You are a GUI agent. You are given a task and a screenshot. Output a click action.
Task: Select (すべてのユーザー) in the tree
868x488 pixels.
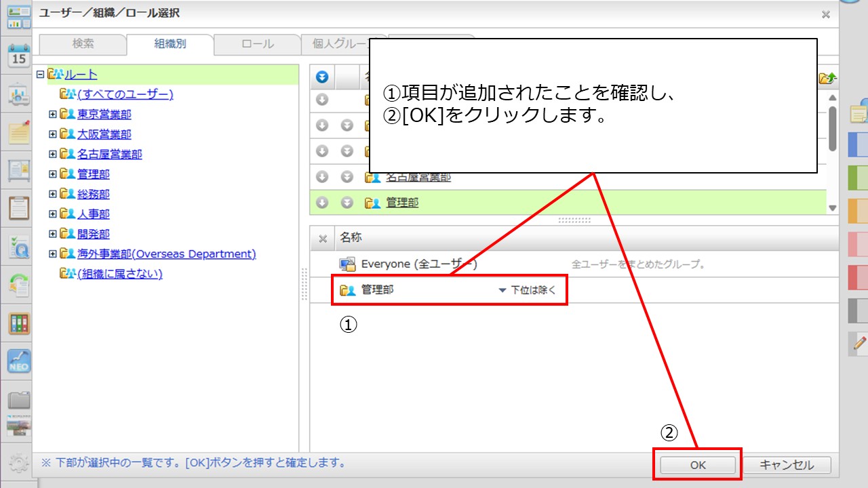[125, 94]
